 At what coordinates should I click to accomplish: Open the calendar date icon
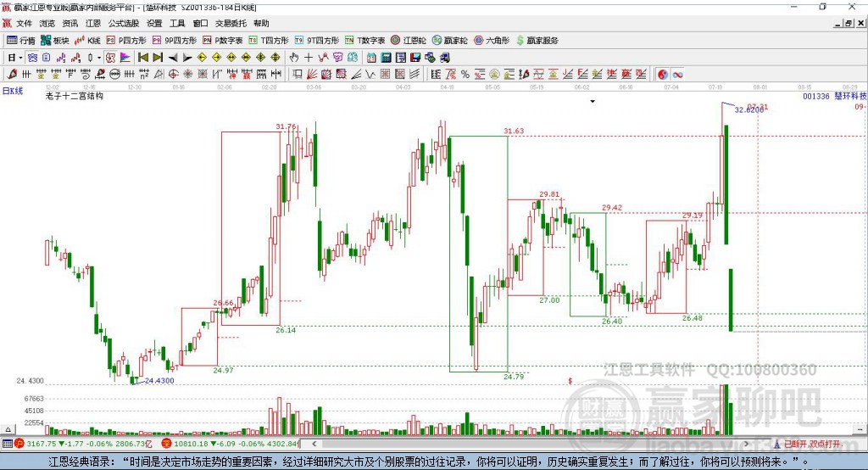[x=371, y=57]
